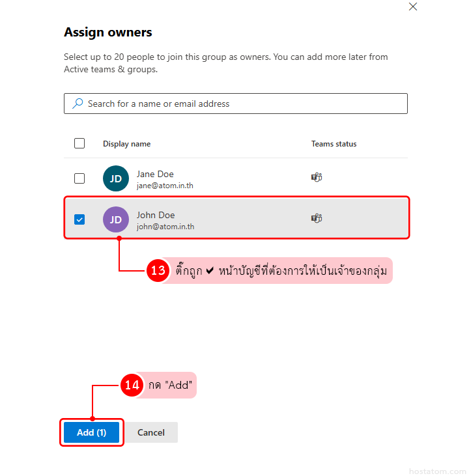Click the Display name column header

click(126, 144)
